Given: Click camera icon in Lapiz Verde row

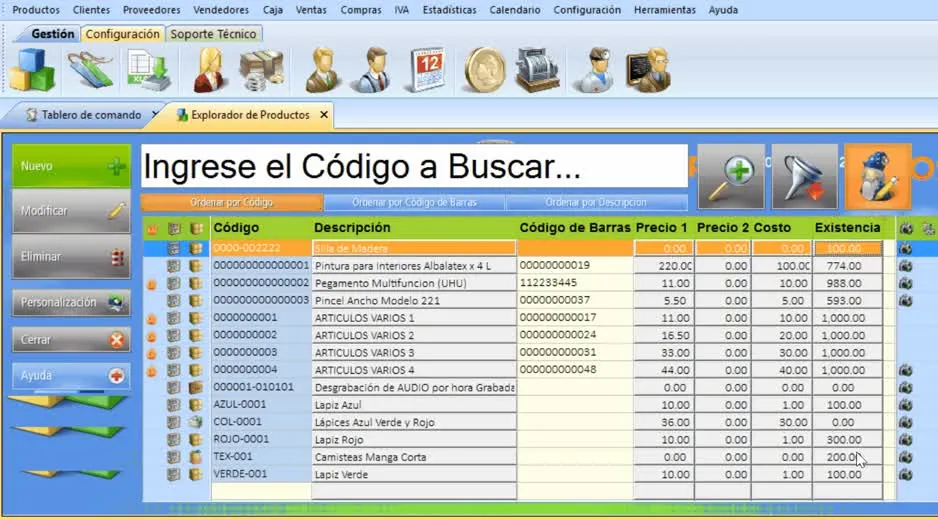Looking at the screenshot, I should point(906,475).
